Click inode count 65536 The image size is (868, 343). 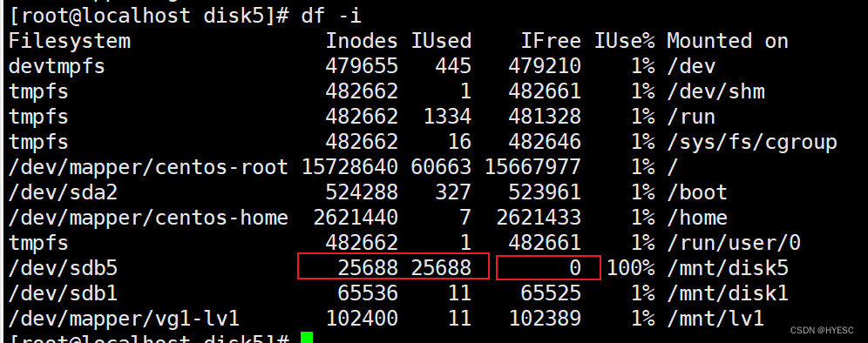pos(368,293)
